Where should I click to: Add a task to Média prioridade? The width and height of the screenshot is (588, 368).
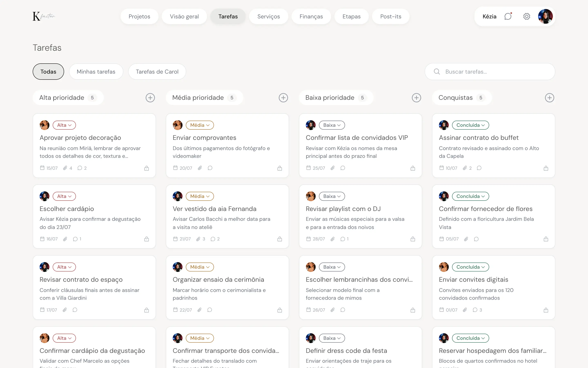(x=283, y=98)
